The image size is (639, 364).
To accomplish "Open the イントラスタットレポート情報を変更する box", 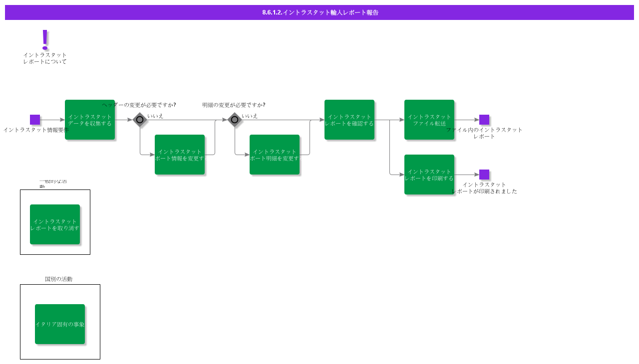I will pyautogui.click(x=180, y=155).
